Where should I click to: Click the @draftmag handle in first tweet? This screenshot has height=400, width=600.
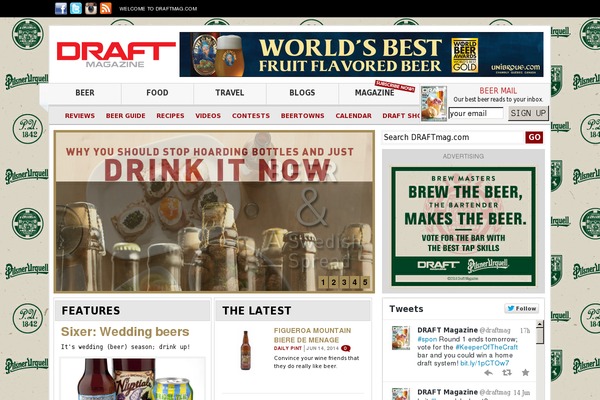click(495, 330)
